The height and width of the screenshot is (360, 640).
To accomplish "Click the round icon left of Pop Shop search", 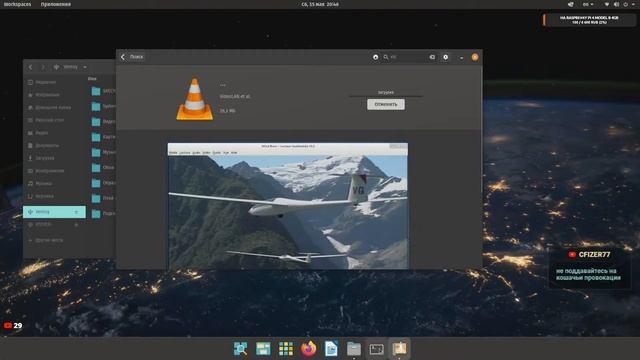I will 376,57.
